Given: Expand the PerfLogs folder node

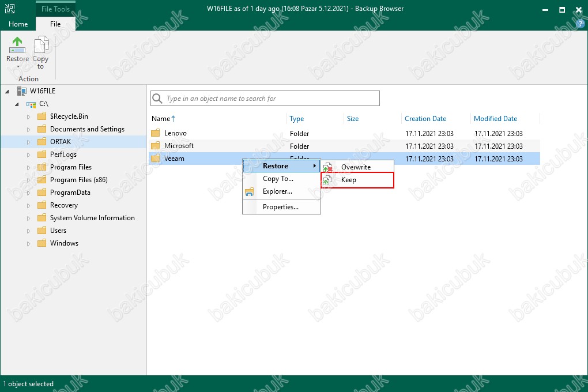Looking at the screenshot, I should click(x=28, y=155).
